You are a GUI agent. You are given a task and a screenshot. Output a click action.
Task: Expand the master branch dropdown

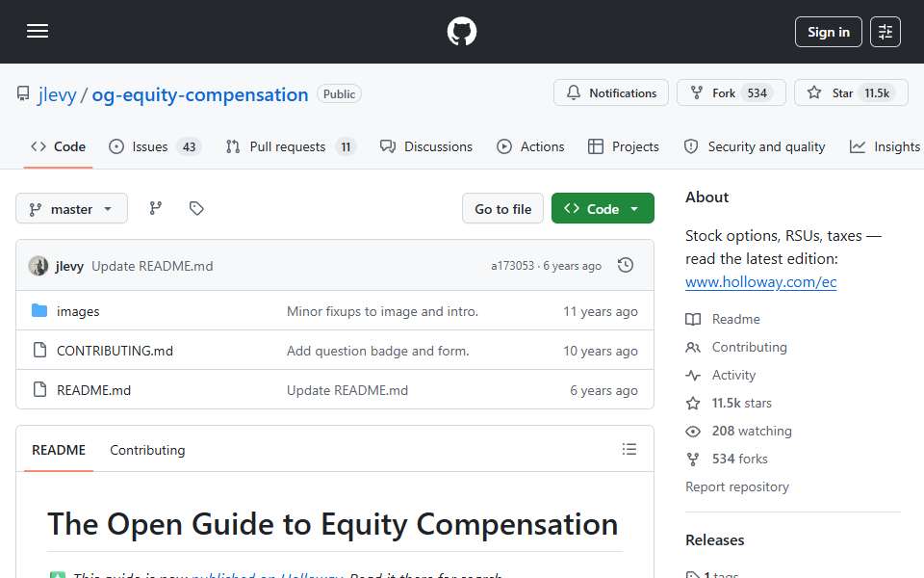71,209
